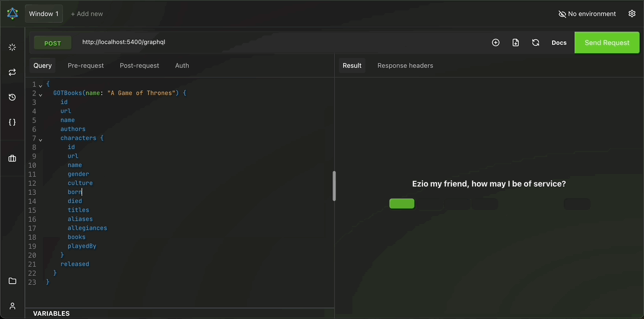Collapse the GOTBooks block fold arrow

click(x=40, y=94)
